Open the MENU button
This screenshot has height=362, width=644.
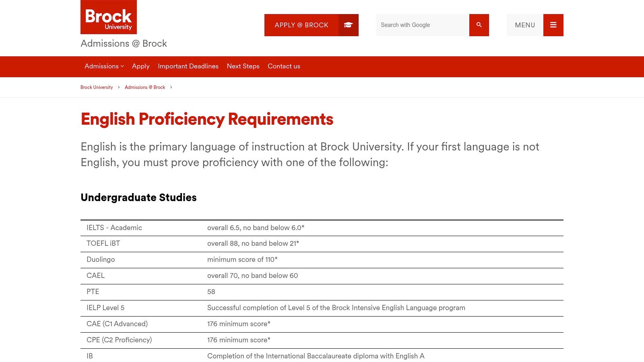click(535, 25)
